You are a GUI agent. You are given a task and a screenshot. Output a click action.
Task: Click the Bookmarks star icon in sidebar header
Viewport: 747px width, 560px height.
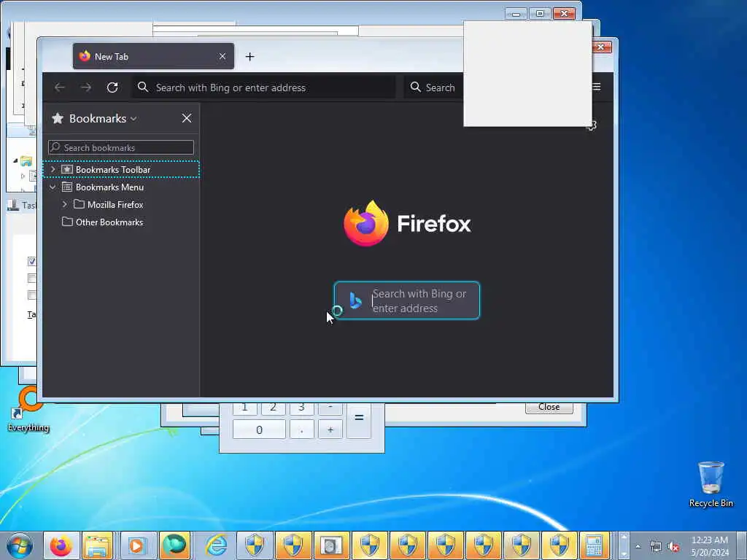pos(58,118)
